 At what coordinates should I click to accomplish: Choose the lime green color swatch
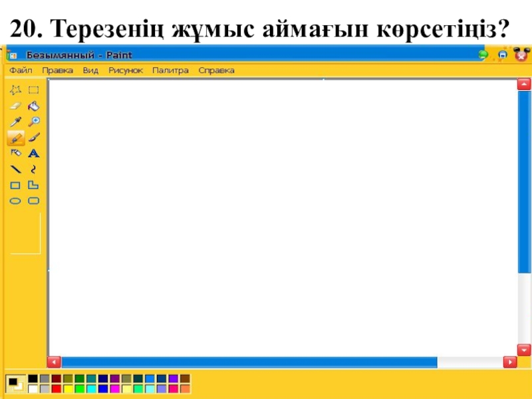coord(80,388)
